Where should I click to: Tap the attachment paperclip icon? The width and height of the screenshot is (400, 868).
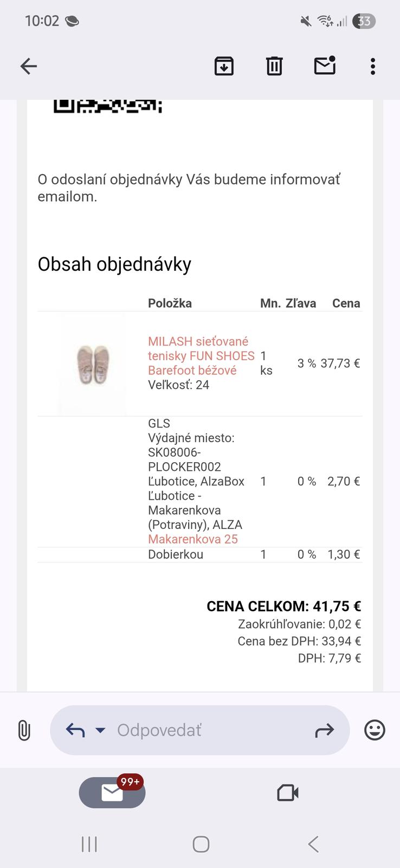coord(24,730)
